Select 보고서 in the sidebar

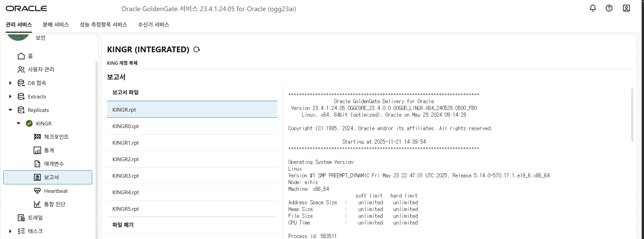pyautogui.click(x=48, y=177)
